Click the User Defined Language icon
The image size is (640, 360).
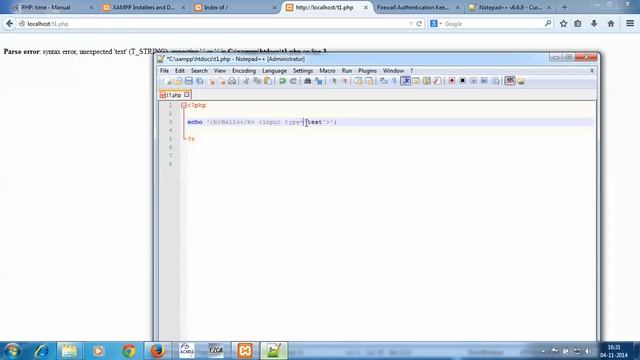(x=416, y=81)
